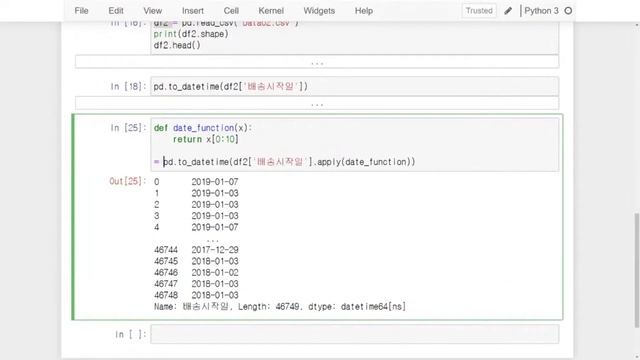This screenshot has height=360, width=640.
Task: Click the df2.head() line in cell 16
Action: [177, 45]
